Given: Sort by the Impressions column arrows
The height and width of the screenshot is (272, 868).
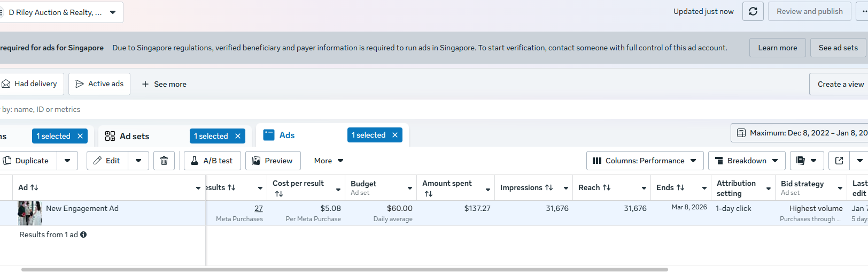Looking at the screenshot, I should [549, 187].
